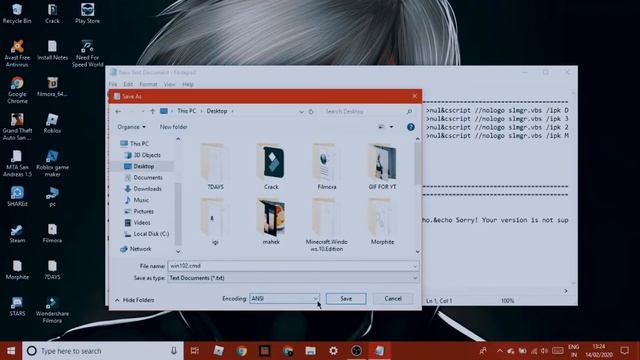Screen dimensions: 640x360
Task: Open Notepad Format menu
Action: coord(148,84)
